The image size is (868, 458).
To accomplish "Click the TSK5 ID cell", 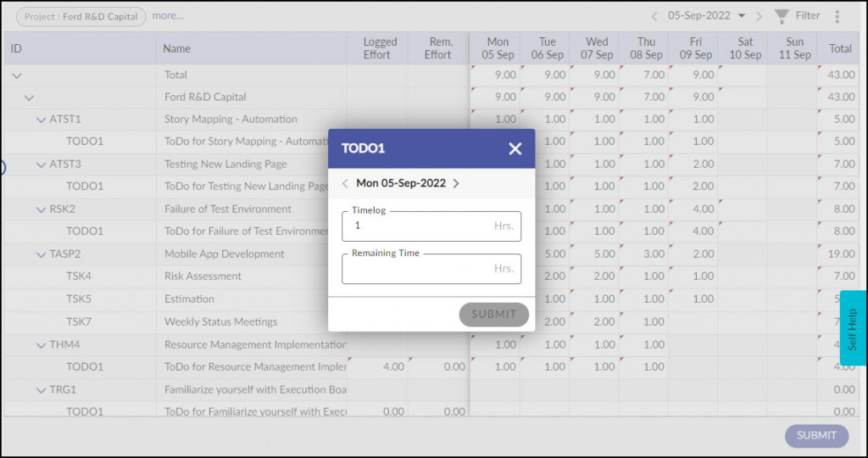I will tap(79, 299).
